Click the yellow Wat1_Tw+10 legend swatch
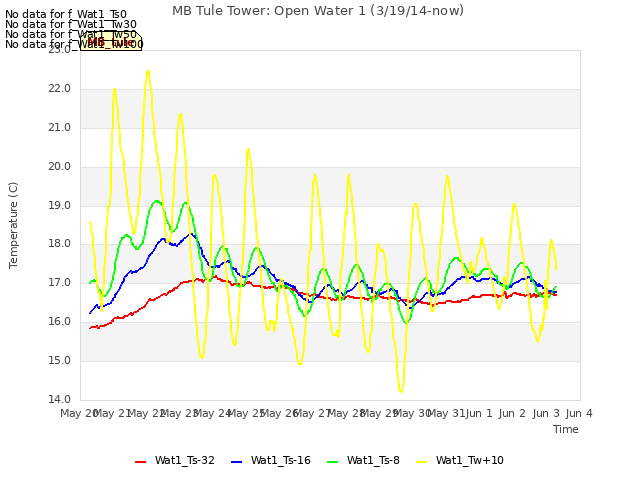Screen dimensions: 640x480 421,462
